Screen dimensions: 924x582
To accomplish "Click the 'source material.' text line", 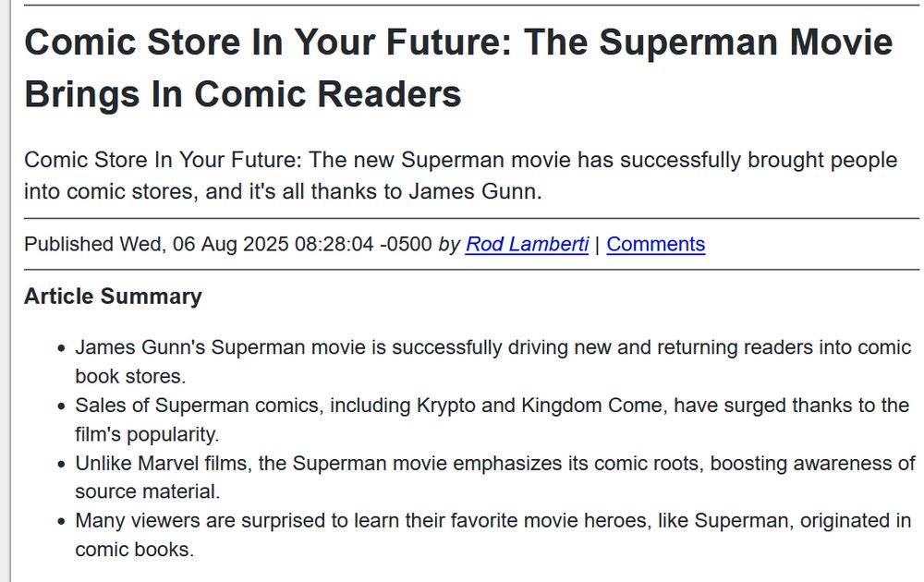I will (x=147, y=491).
